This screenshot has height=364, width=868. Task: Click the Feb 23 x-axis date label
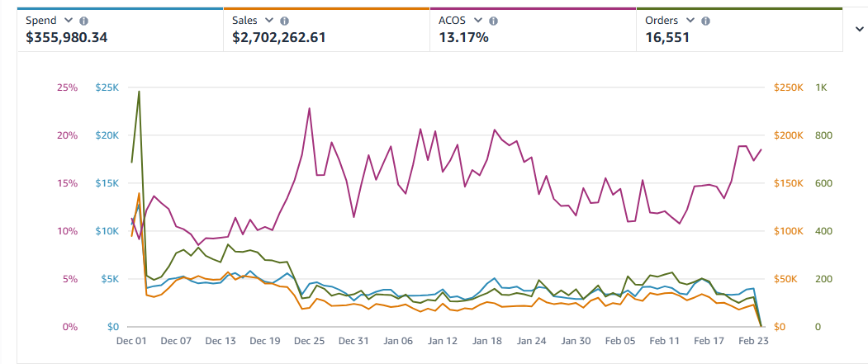click(754, 341)
